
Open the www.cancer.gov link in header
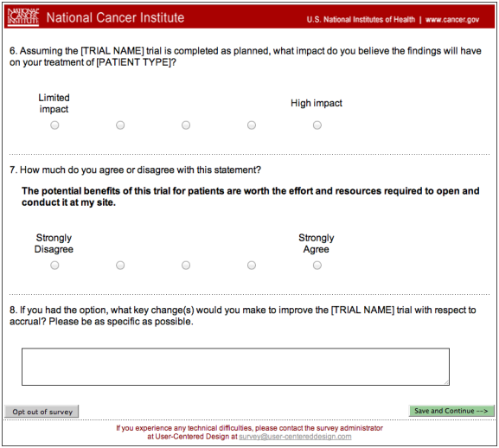tap(452, 20)
